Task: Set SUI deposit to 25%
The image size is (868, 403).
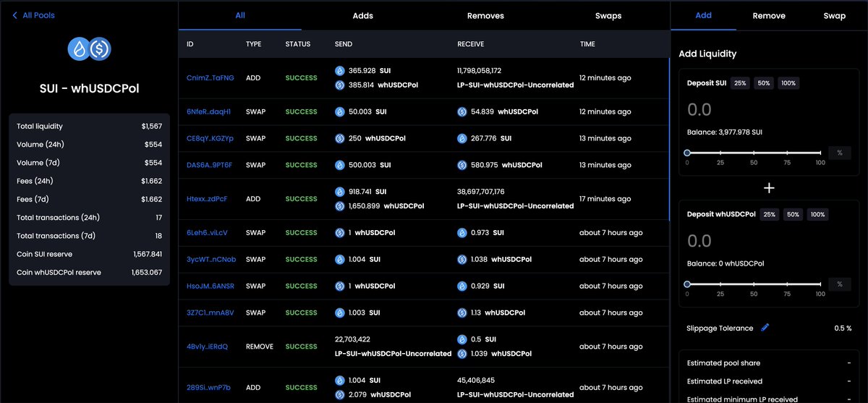Action: 740,83
